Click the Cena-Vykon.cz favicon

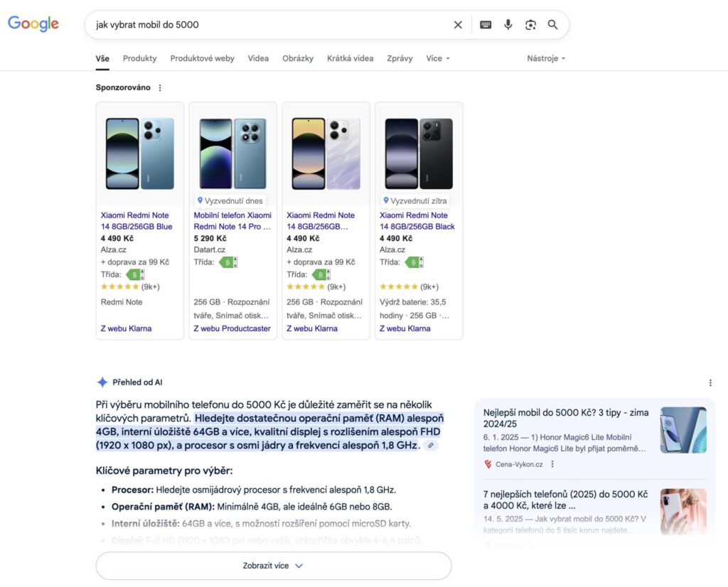488,464
